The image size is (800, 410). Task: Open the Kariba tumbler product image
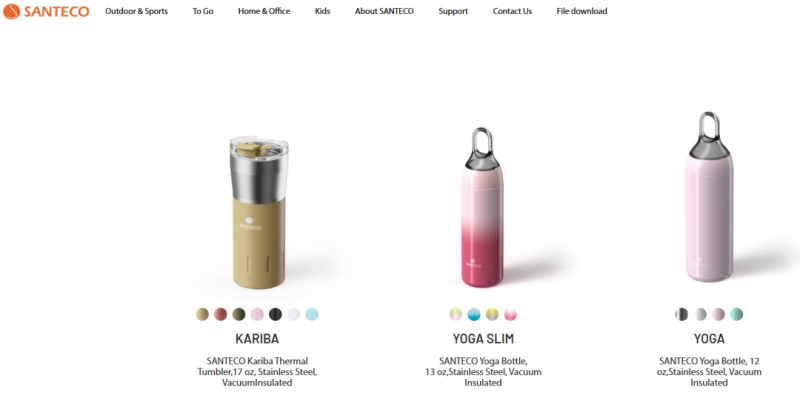coord(258,212)
